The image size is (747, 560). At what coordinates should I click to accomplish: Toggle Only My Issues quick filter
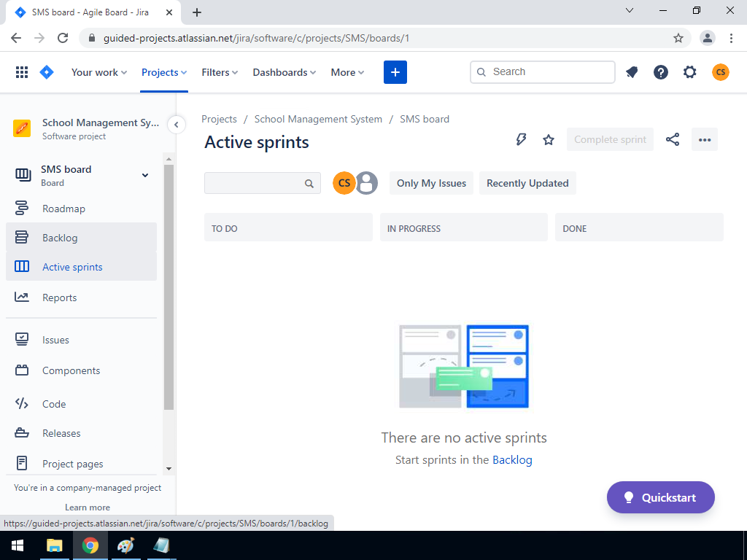point(431,183)
